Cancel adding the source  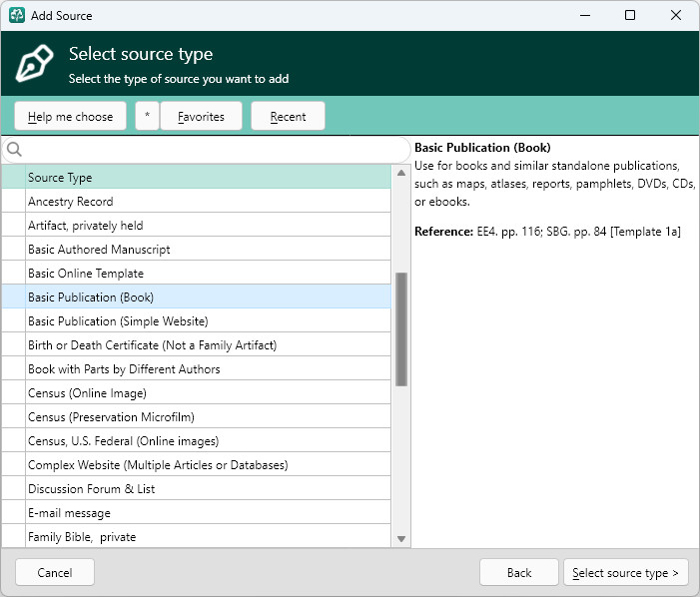55,572
